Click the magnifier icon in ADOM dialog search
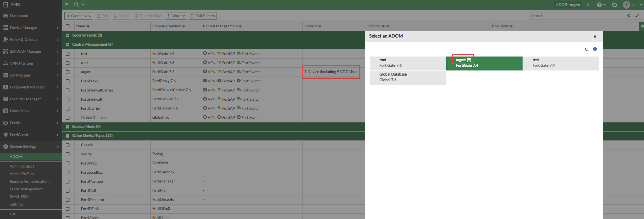 587,49
